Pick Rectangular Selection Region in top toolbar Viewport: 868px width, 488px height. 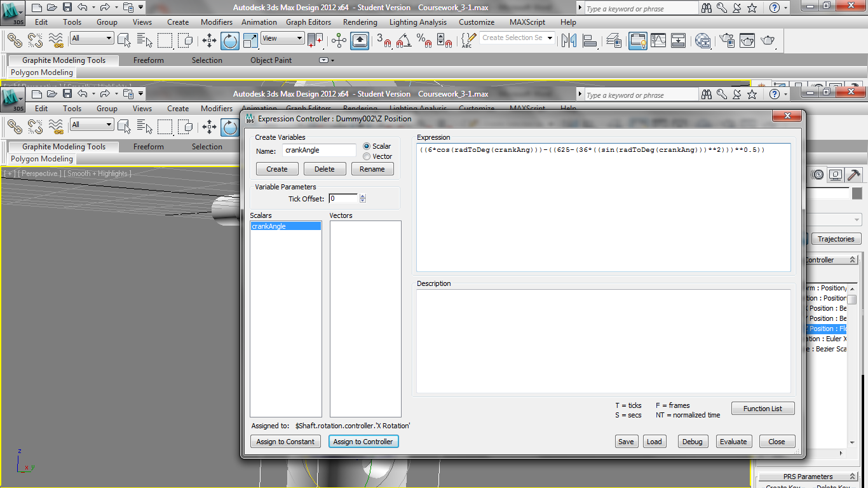165,41
